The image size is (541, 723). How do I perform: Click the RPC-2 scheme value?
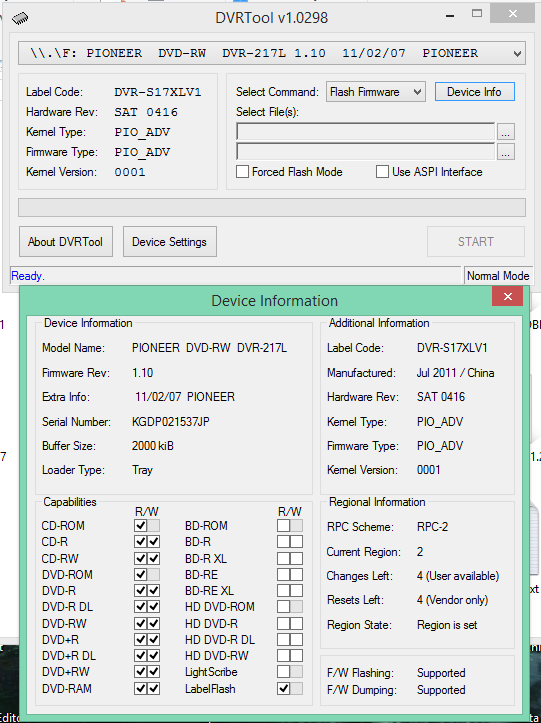coord(433,527)
